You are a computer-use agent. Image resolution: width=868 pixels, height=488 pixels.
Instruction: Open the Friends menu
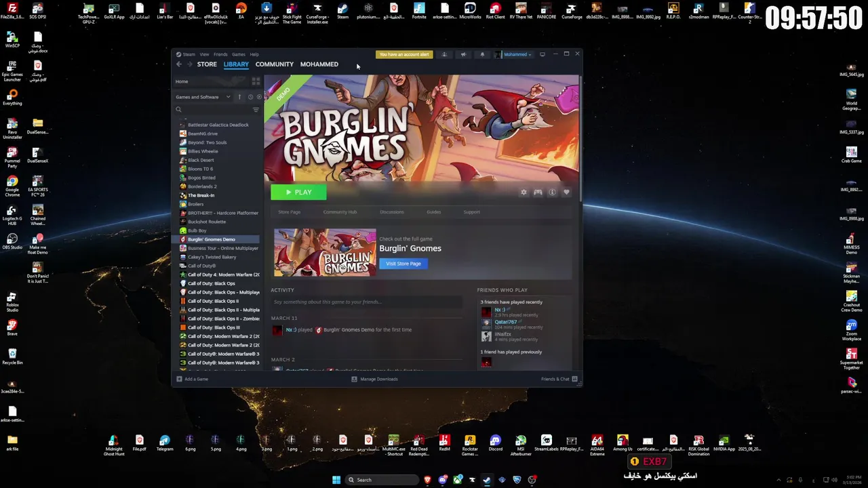coord(220,54)
